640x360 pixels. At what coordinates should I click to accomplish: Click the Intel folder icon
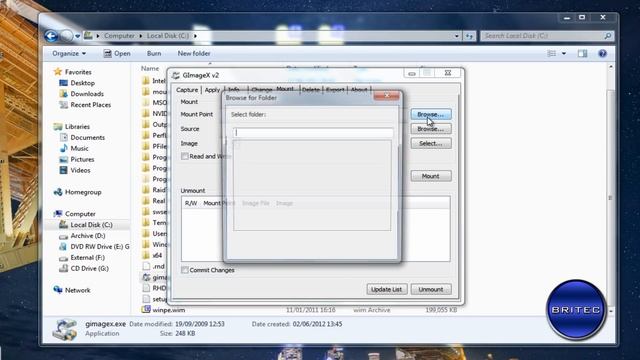point(146,80)
